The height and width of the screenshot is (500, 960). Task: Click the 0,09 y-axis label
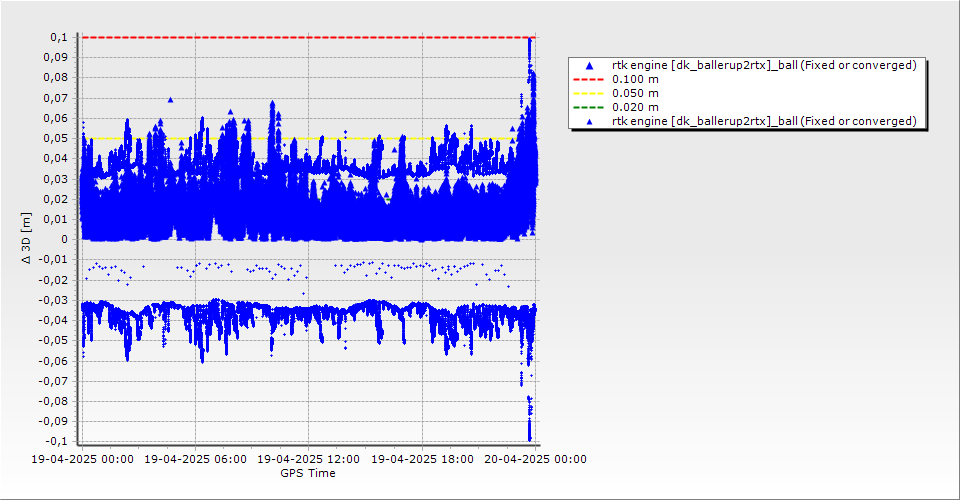(56, 58)
